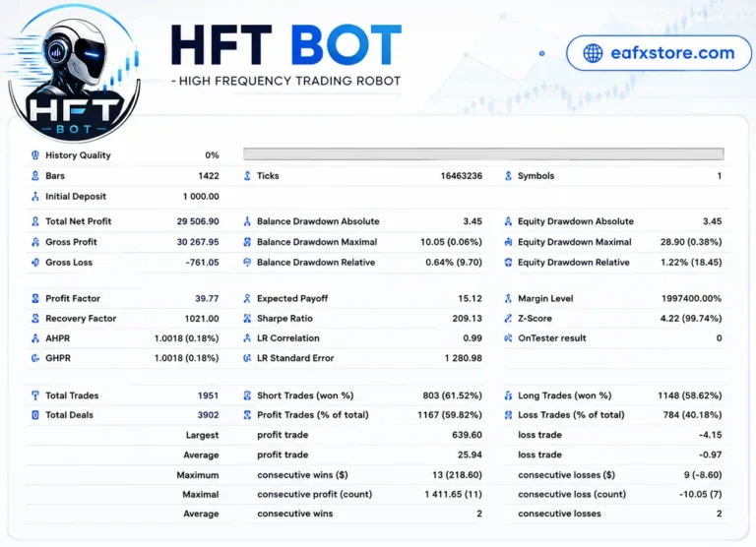Click the History Quality progress bar

(x=483, y=154)
